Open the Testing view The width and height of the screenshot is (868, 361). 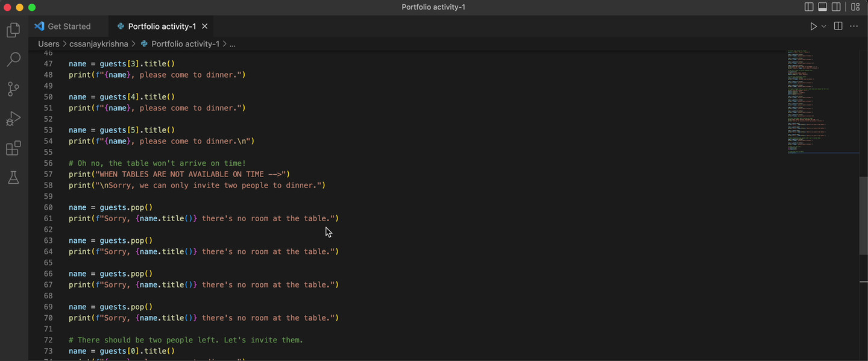coord(13,177)
